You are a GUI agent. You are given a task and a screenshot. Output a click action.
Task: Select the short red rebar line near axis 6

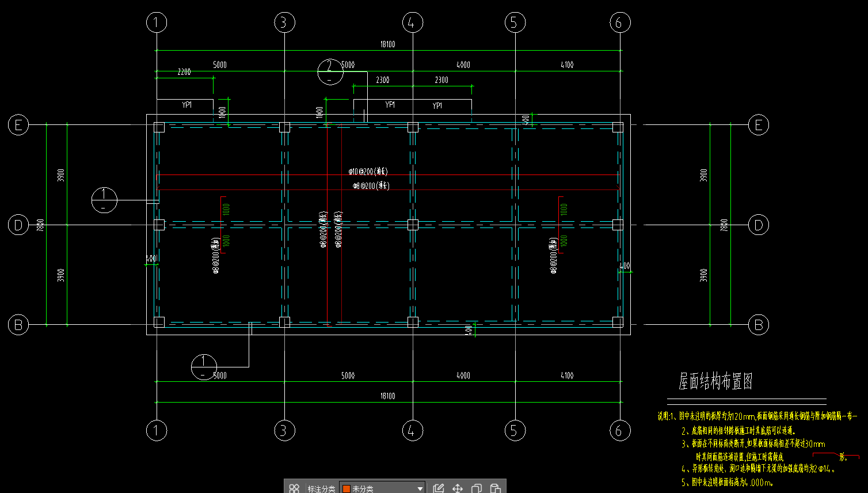[559, 225]
